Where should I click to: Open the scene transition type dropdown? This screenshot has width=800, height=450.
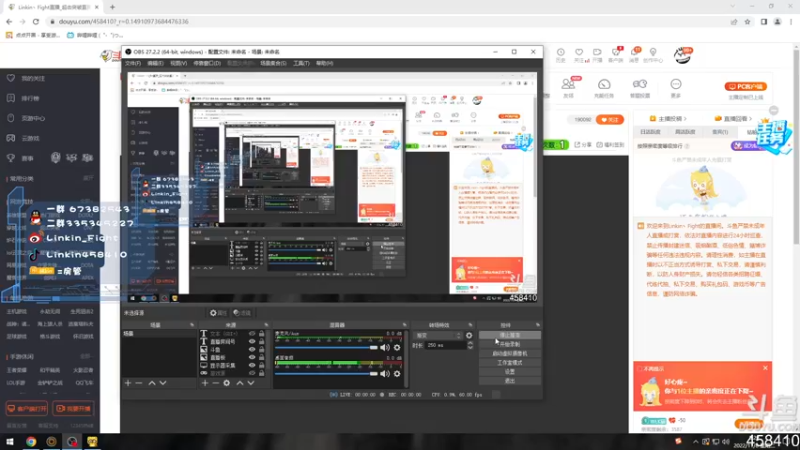(x=438, y=335)
